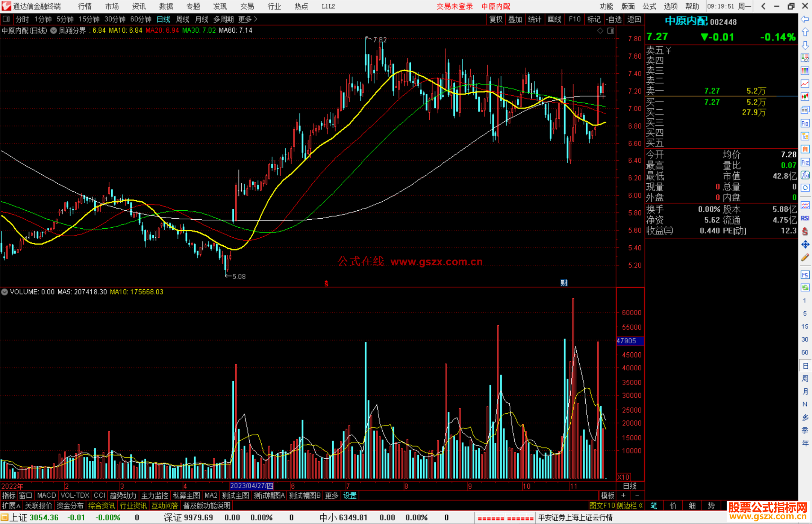Viewport: 812px width, 524px height.
Task: Click the 2023/04/27 date marker on the timeline
Action: pos(251,486)
